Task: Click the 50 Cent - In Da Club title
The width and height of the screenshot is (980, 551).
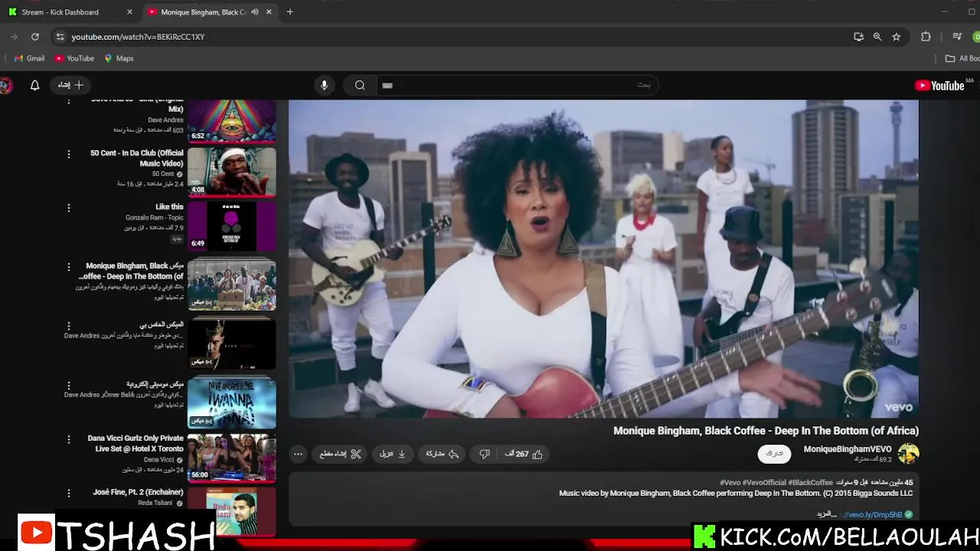Action: click(137, 158)
